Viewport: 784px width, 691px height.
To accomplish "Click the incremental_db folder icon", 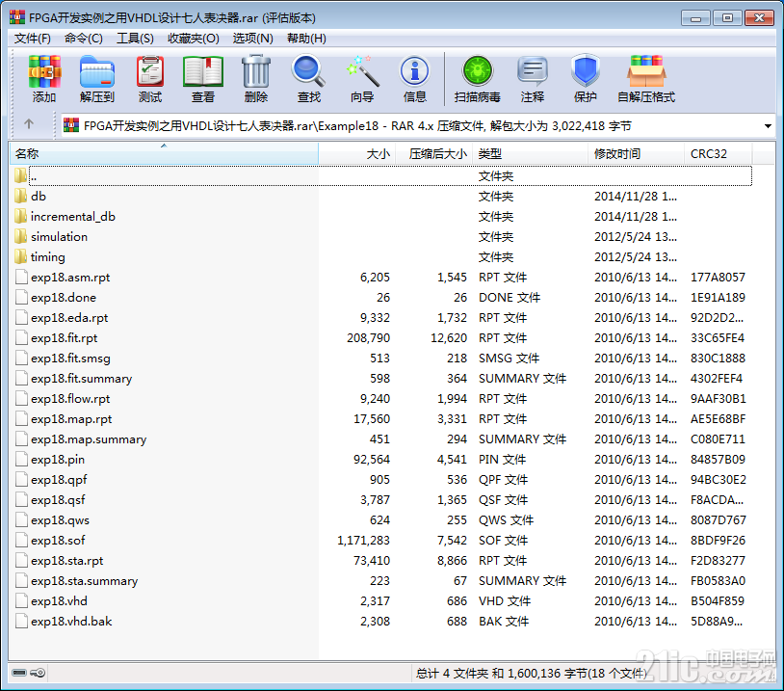I will tap(20, 216).
